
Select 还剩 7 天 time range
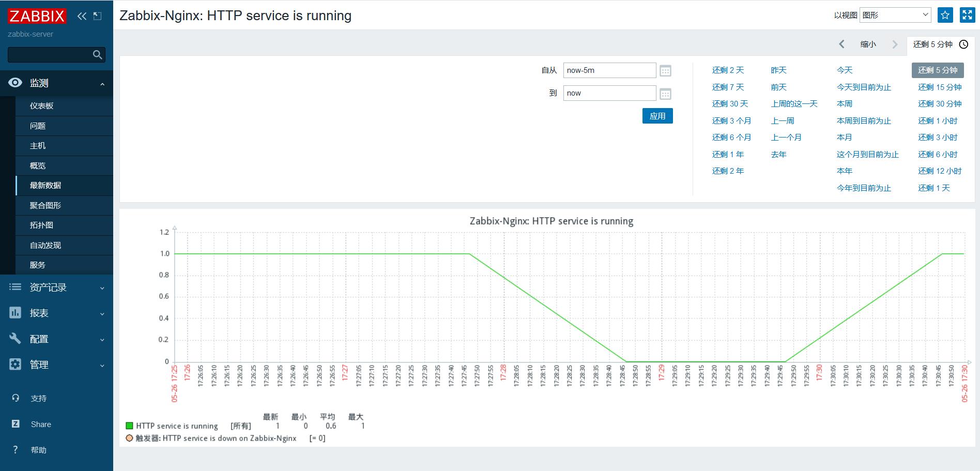[x=728, y=87]
